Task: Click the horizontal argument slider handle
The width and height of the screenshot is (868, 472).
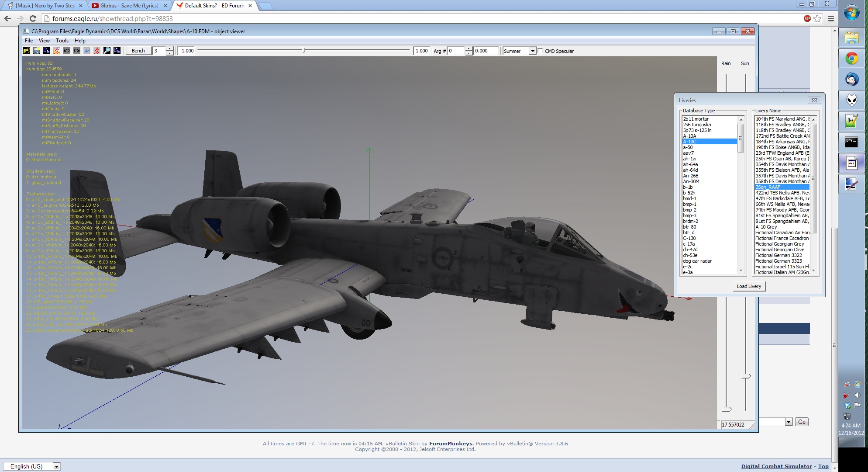Action: tap(304, 50)
